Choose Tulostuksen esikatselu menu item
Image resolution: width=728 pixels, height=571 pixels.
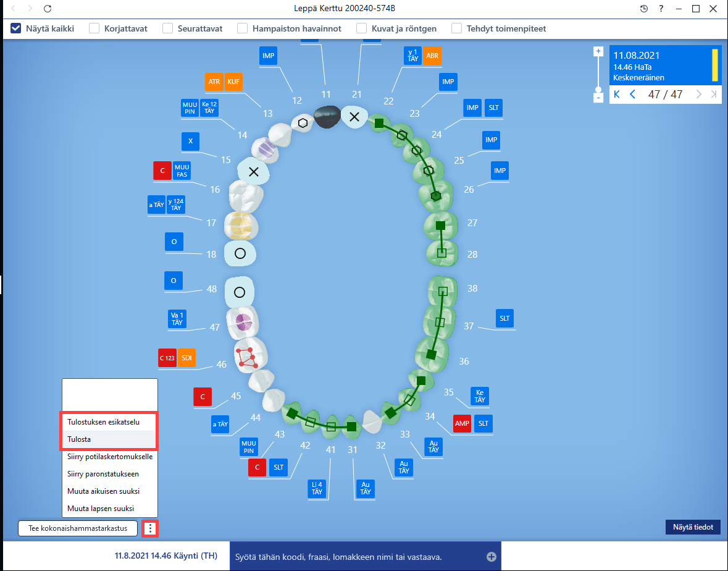pos(109,422)
